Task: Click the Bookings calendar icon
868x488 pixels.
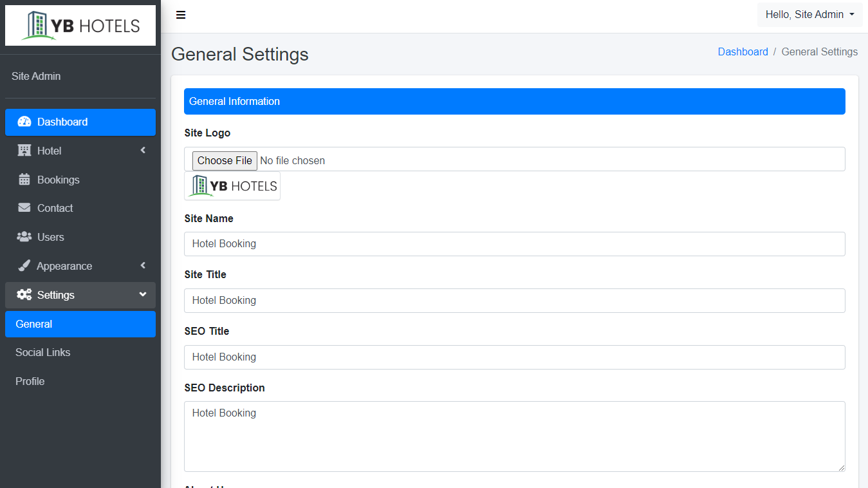Action: (x=24, y=180)
